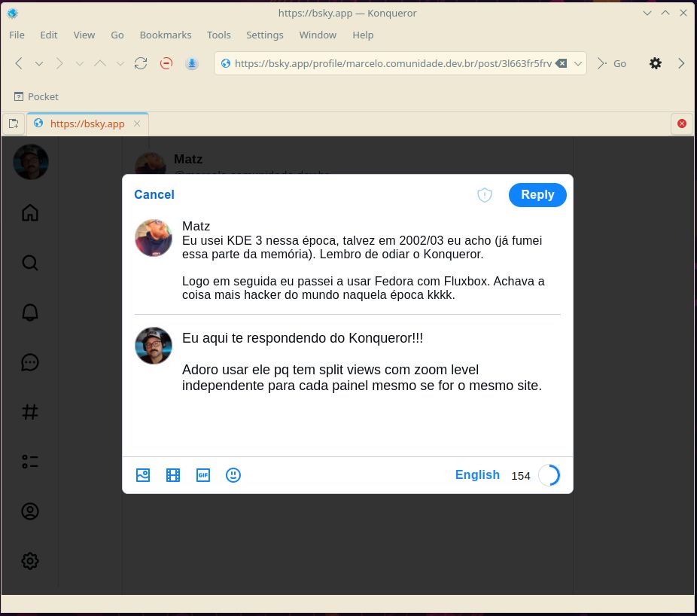
Task: Insert a GIF with the GIF icon
Action: (x=203, y=475)
